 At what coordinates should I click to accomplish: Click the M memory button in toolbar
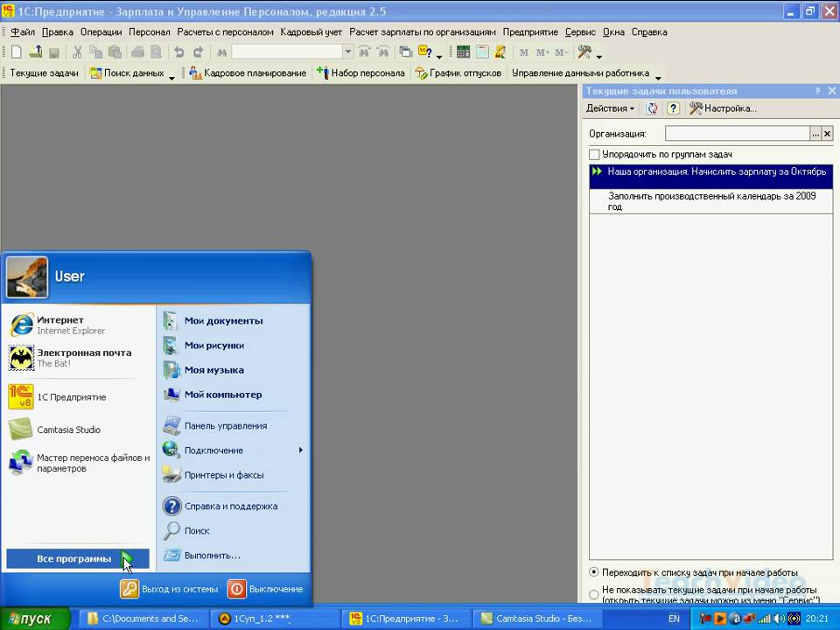(524, 52)
